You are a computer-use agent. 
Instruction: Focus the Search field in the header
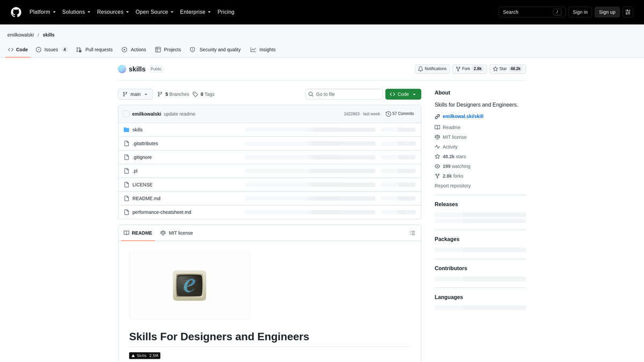(x=532, y=12)
